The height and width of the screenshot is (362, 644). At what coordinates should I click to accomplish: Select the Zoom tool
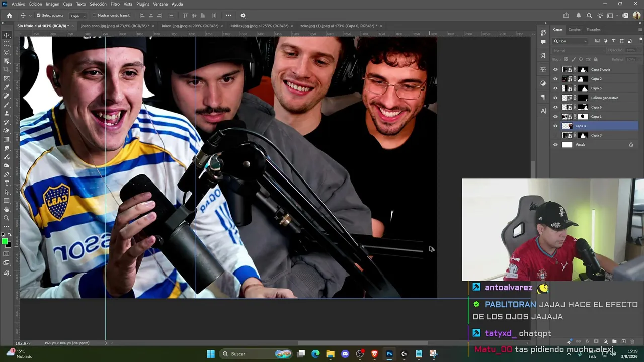coord(7,218)
